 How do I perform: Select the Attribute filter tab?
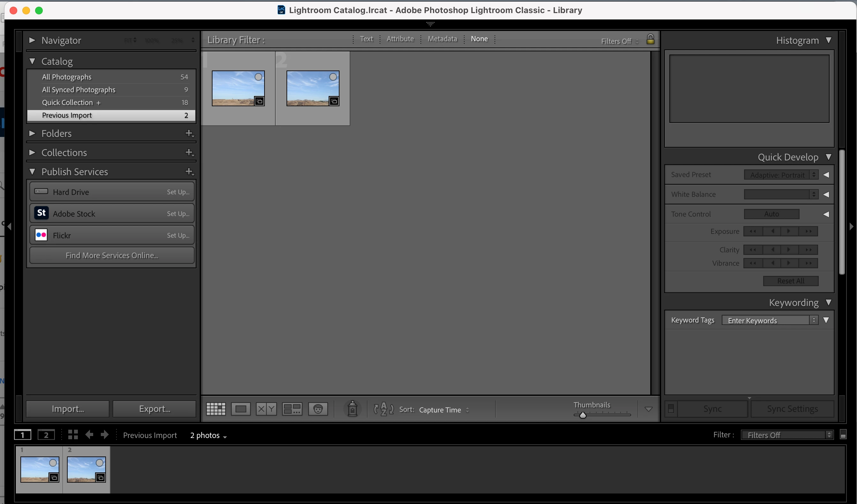(x=400, y=39)
